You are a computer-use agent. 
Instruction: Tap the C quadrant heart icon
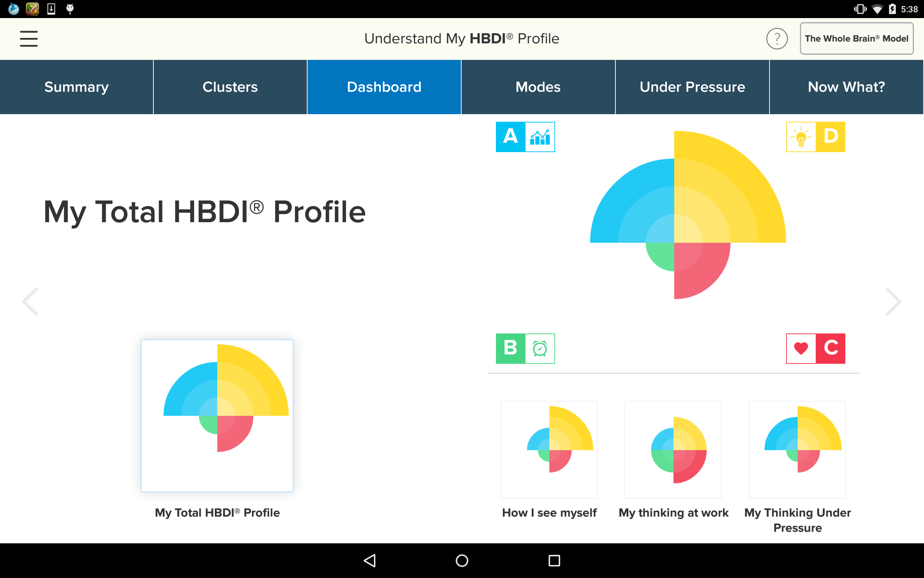click(801, 348)
